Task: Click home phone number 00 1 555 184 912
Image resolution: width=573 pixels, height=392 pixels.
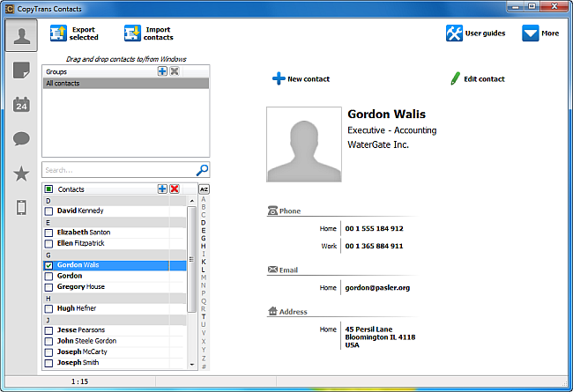Action: [374, 229]
